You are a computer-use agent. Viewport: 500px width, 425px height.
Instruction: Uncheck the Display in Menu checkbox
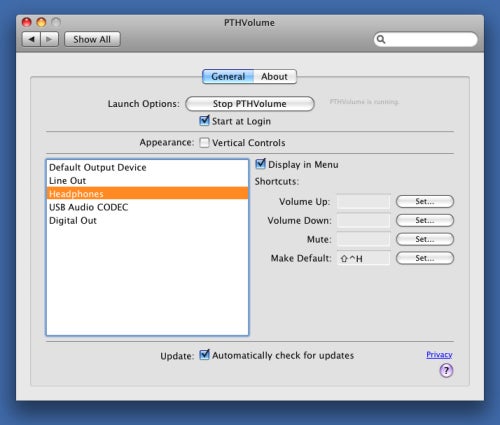click(x=260, y=164)
